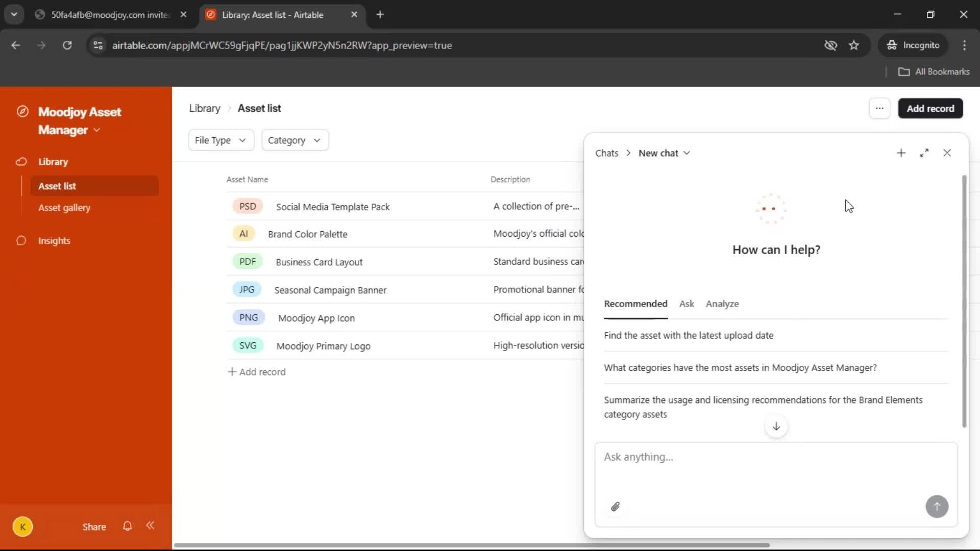Open Library section in sidebar
This screenshot has height=551, width=980.
pos(53,162)
